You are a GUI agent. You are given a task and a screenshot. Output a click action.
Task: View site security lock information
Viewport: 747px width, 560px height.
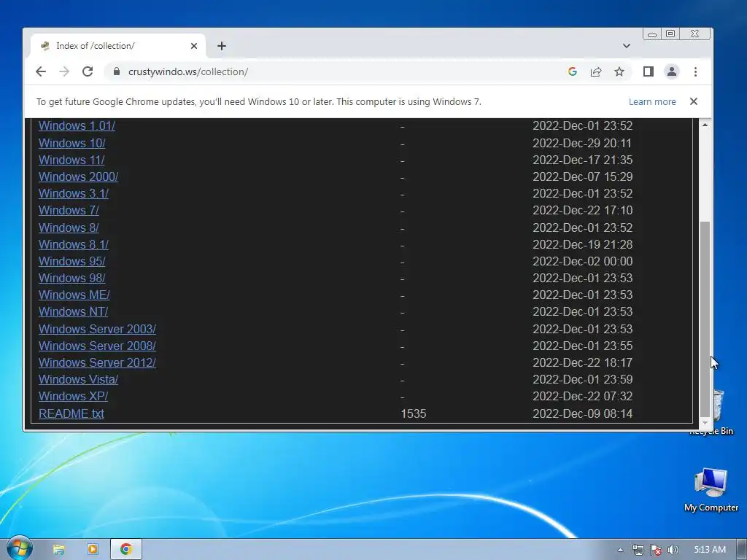(x=117, y=71)
